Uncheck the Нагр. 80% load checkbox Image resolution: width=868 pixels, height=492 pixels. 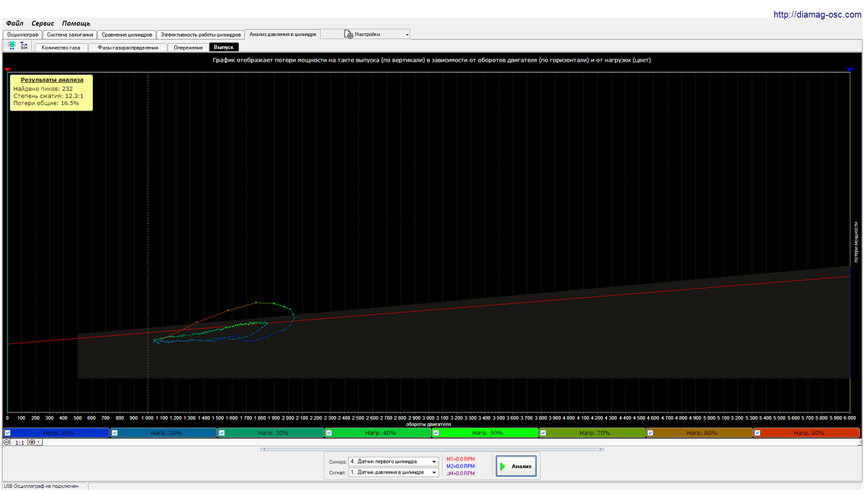tap(650, 432)
